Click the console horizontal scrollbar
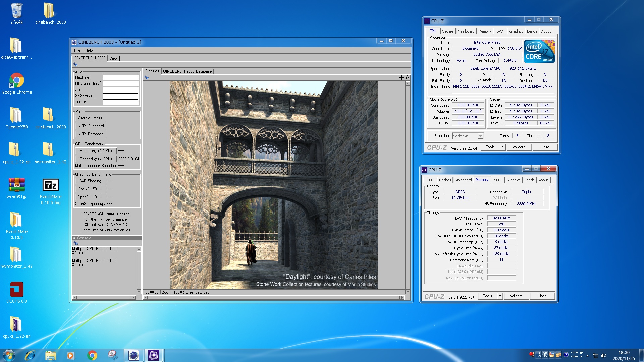 [104, 297]
